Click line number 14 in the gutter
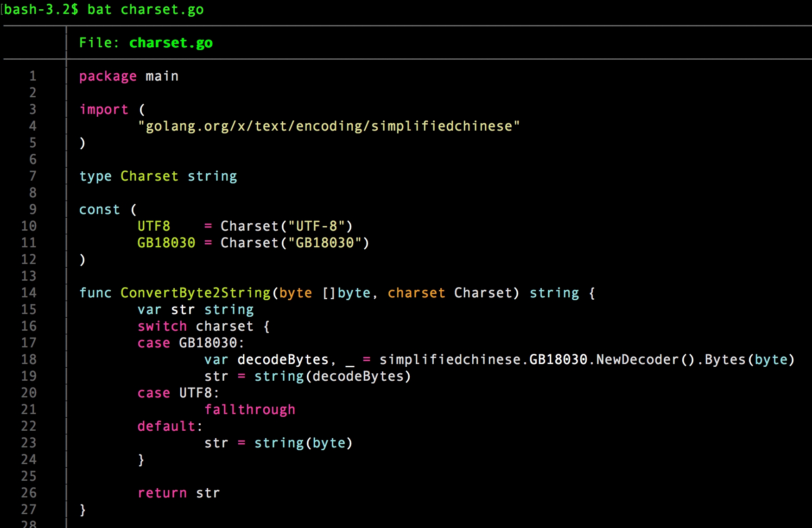 pyautogui.click(x=29, y=293)
